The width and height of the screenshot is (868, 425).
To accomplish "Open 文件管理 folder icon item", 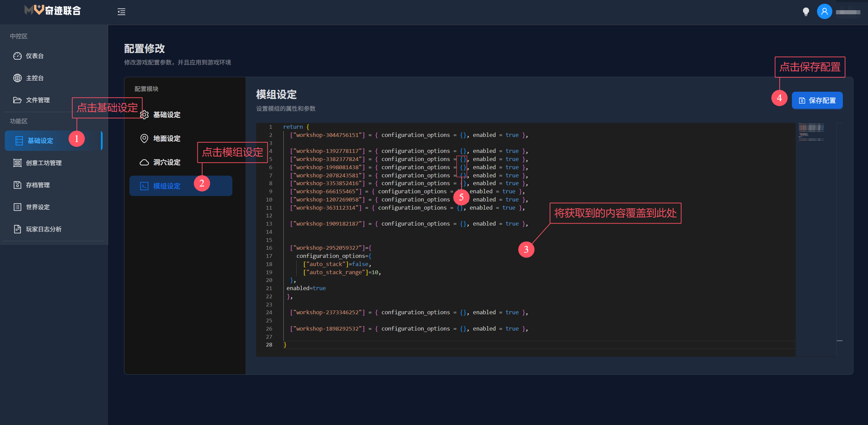I will pos(37,100).
